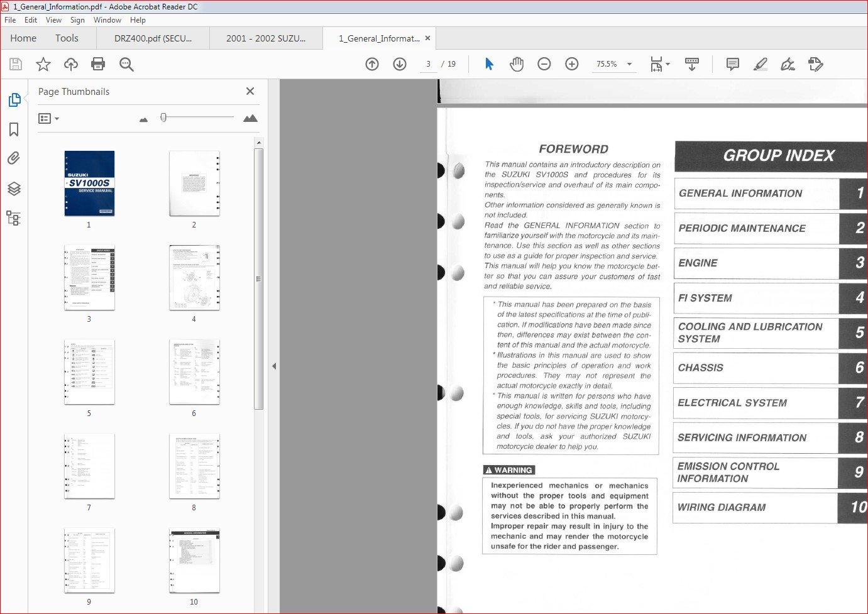Open the Sign menu
This screenshot has height=614, width=868.
(x=77, y=20)
